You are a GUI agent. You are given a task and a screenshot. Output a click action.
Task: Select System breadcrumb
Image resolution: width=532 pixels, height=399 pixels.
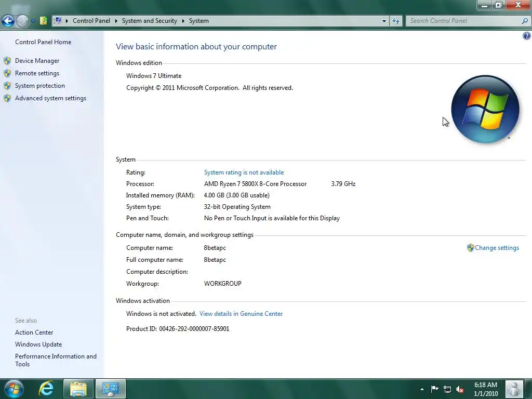click(x=199, y=21)
